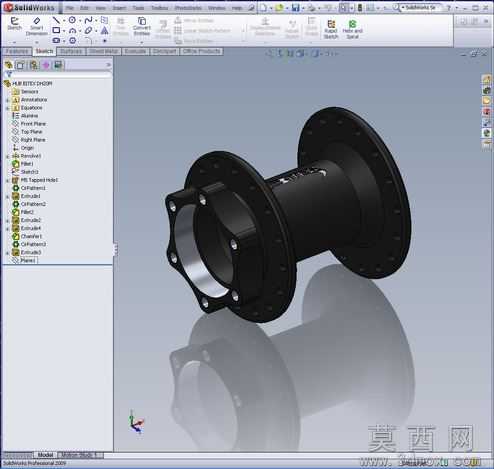494x469 pixels.
Task: Expand the Extrude1 feature node
Action: coord(7,196)
